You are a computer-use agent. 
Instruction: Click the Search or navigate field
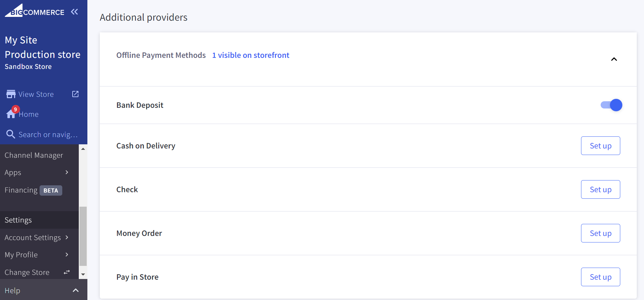[x=48, y=135]
